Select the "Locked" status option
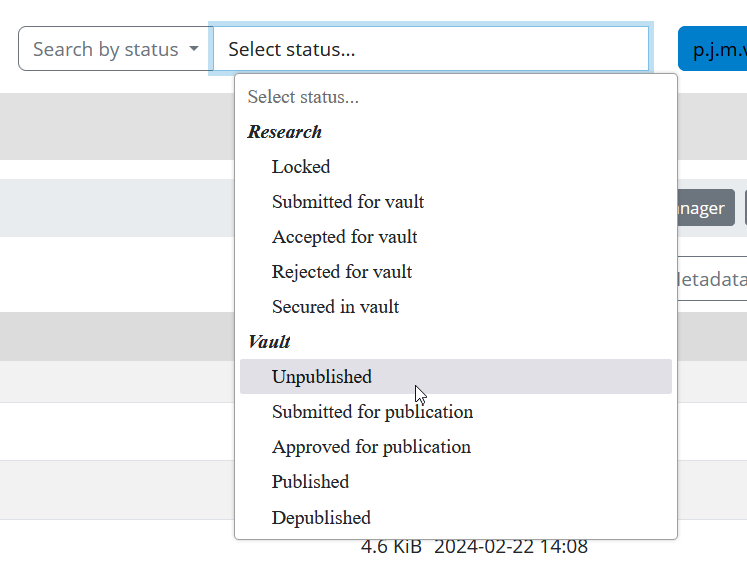This screenshot has height=564, width=747. point(301,167)
